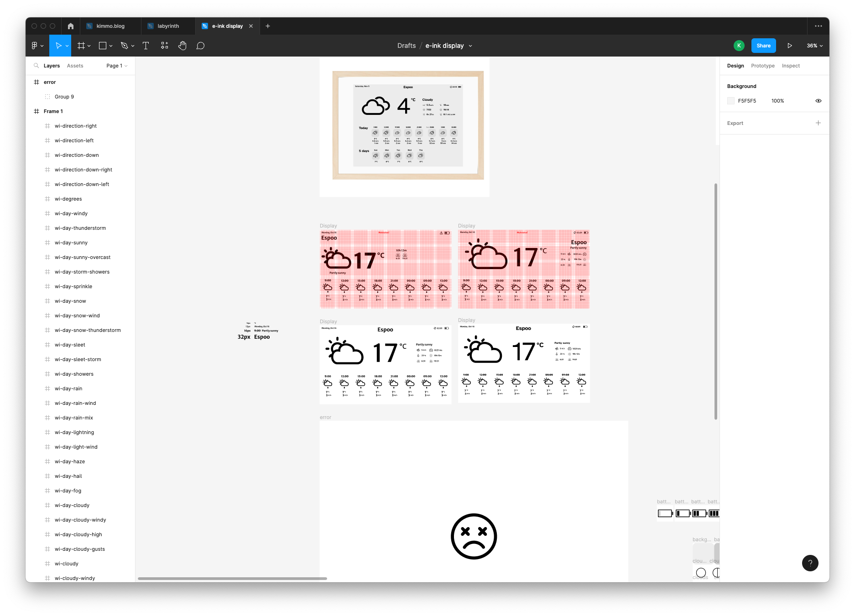Click the e-ink display file title
Screen dimensions: 855x616
click(x=444, y=46)
